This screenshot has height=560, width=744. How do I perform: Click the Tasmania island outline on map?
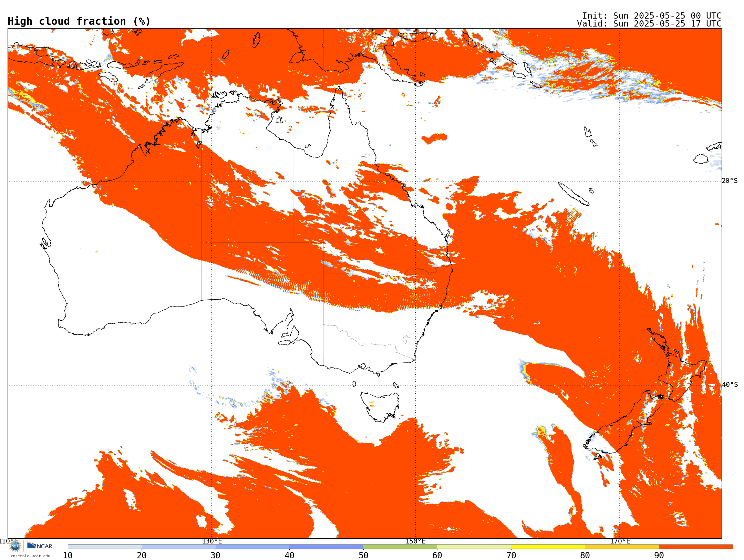coord(380,407)
